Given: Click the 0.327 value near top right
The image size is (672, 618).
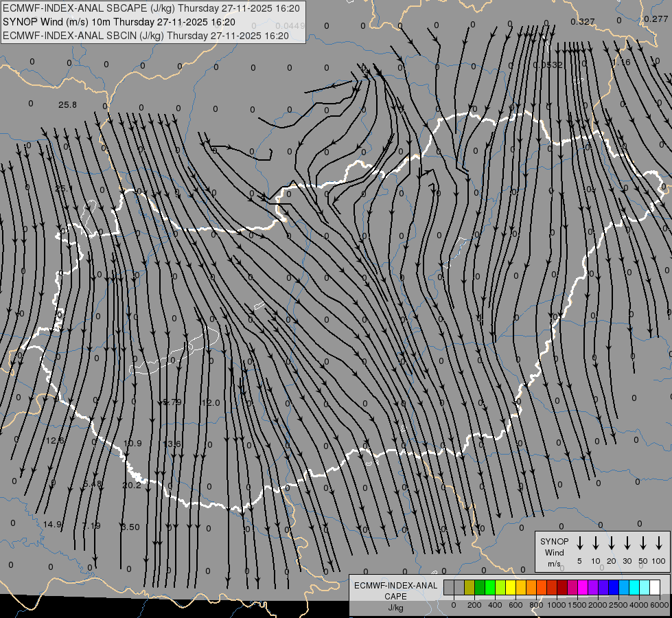Looking at the screenshot, I should (x=582, y=22).
